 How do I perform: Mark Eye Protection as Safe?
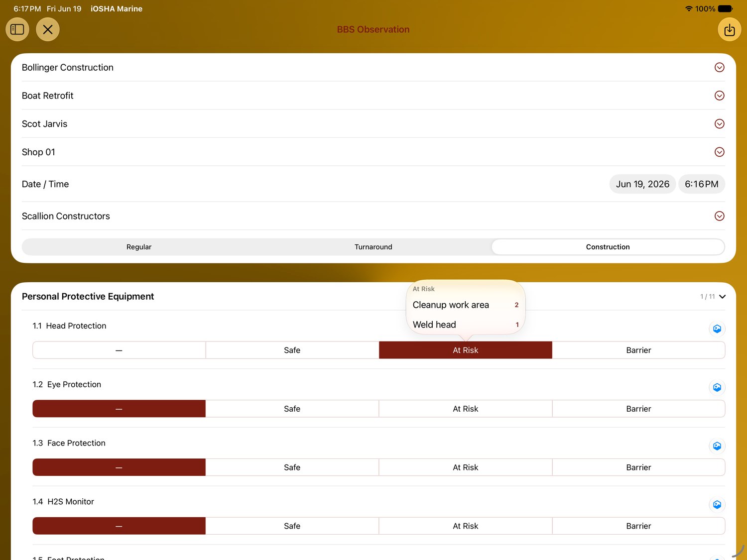point(292,409)
